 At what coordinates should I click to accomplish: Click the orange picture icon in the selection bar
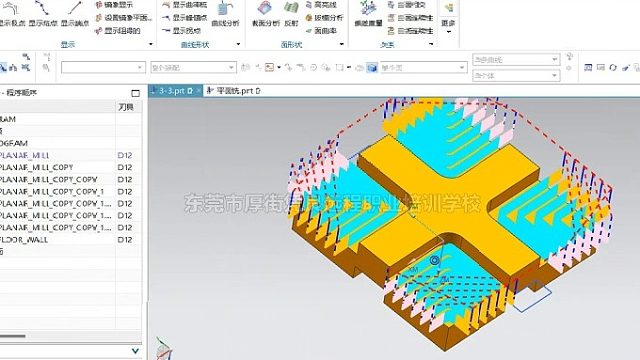coord(269,67)
